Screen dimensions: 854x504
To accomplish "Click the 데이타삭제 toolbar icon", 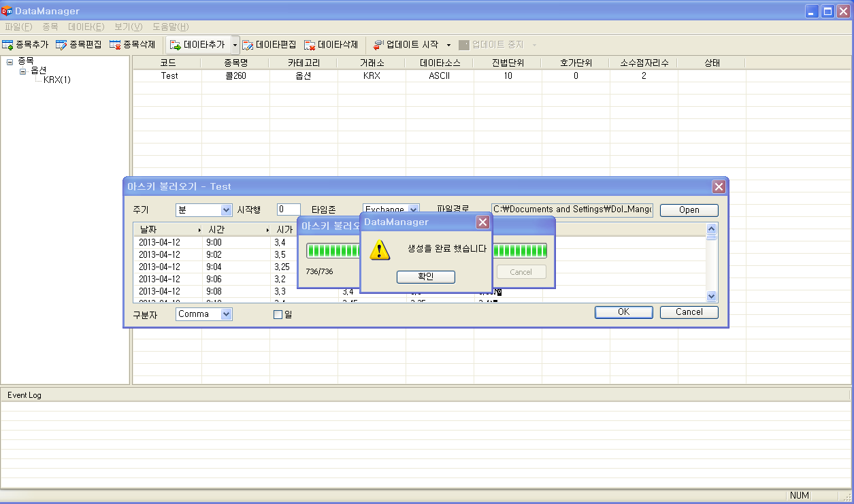I will 310,45.
